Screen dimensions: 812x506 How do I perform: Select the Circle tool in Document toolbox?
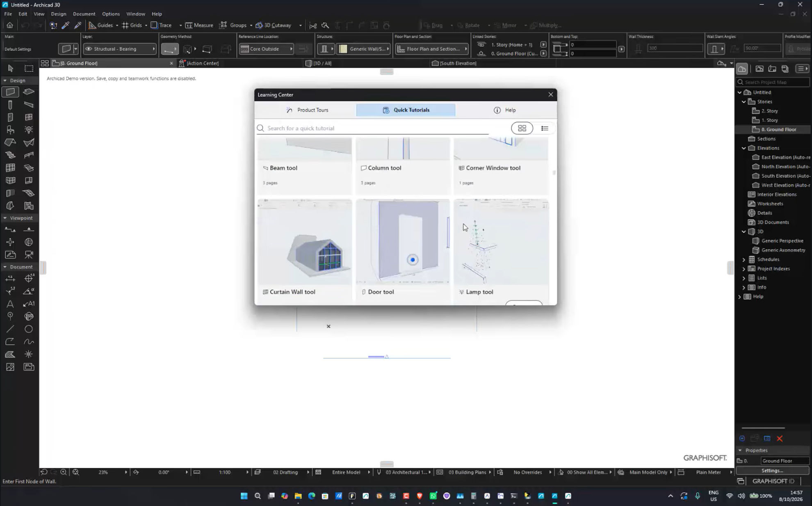coord(29,329)
